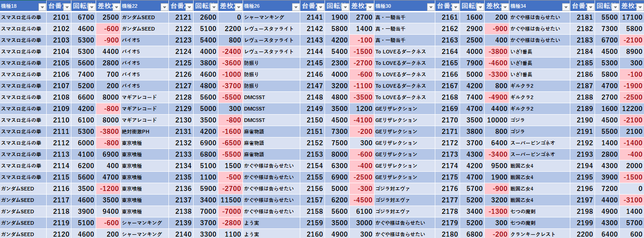The image size is (644, 238).
Task: Select machine number cell 2101
Action: pyautogui.click(x=59, y=17)
